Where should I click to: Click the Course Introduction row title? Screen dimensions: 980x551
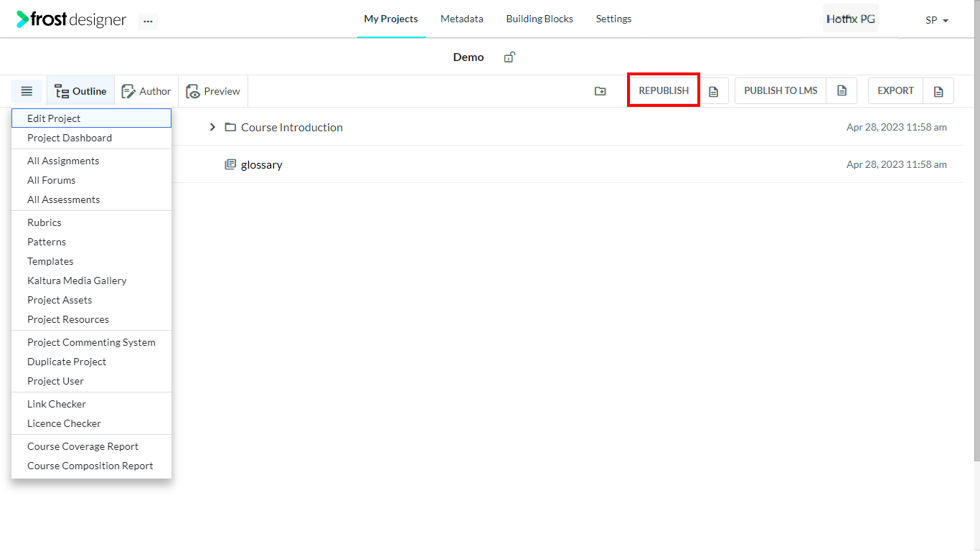coord(292,127)
